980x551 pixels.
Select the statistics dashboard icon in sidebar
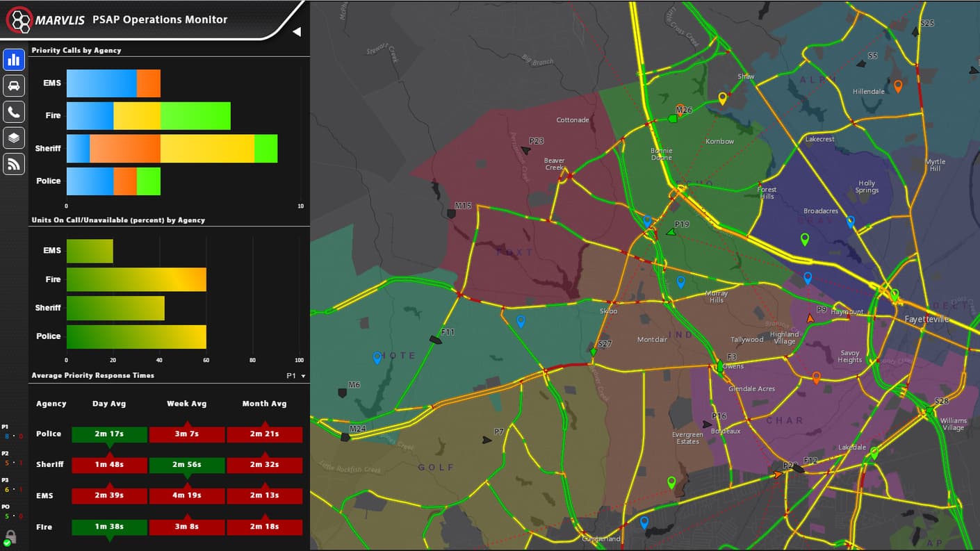[x=14, y=60]
